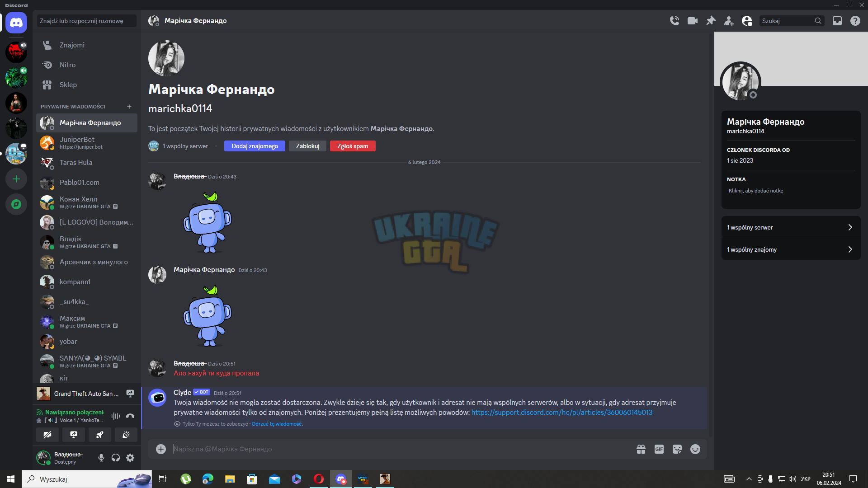Open the Help question mark icon
The width and height of the screenshot is (868, 488).
[855, 21]
